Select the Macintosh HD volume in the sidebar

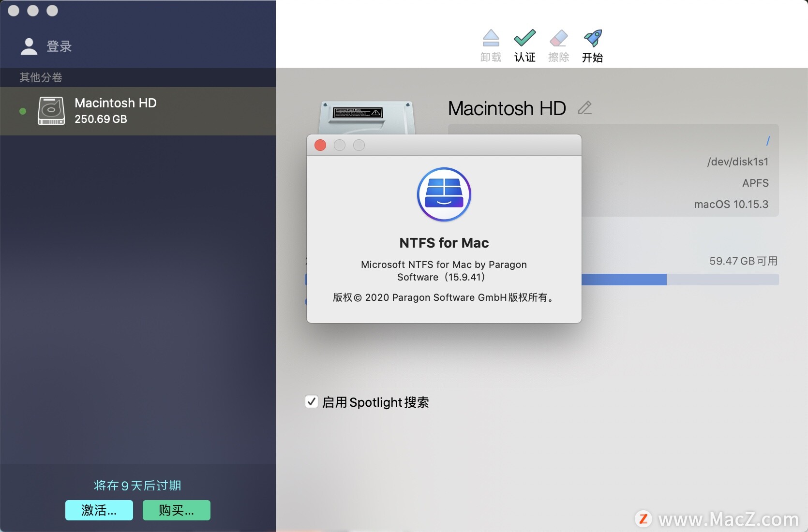click(x=138, y=111)
